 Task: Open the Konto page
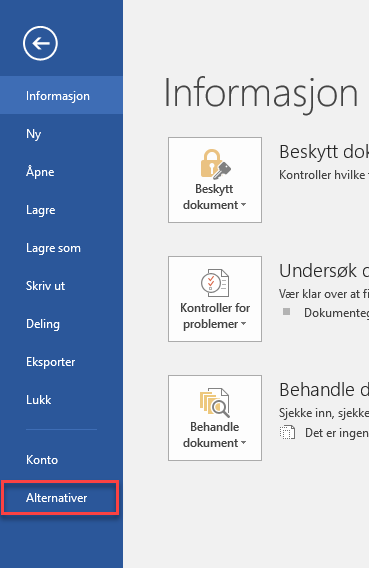coord(62,460)
